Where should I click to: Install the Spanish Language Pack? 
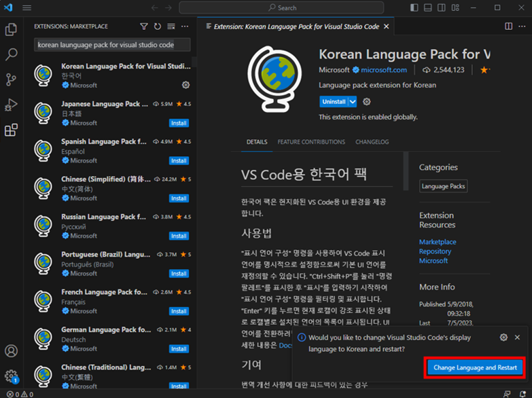pyautogui.click(x=179, y=161)
